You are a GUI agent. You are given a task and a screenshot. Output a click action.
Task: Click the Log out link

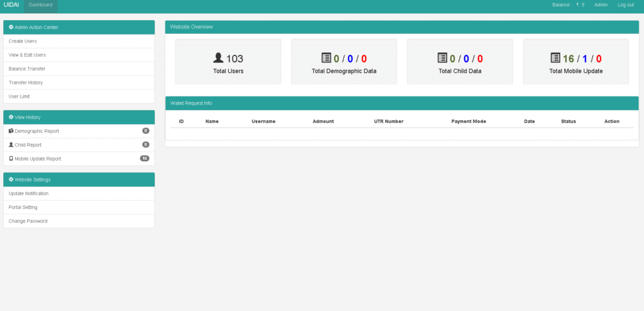pyautogui.click(x=625, y=5)
